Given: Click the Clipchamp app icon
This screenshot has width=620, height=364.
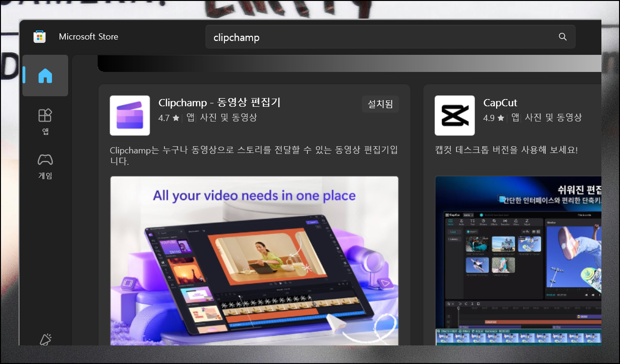Looking at the screenshot, I should [130, 115].
